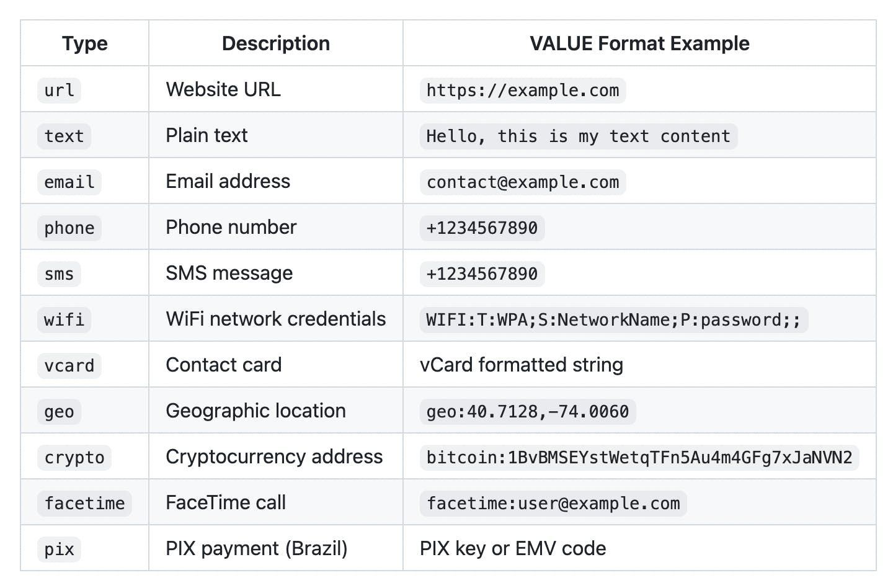Select the phone type code label

69,228
